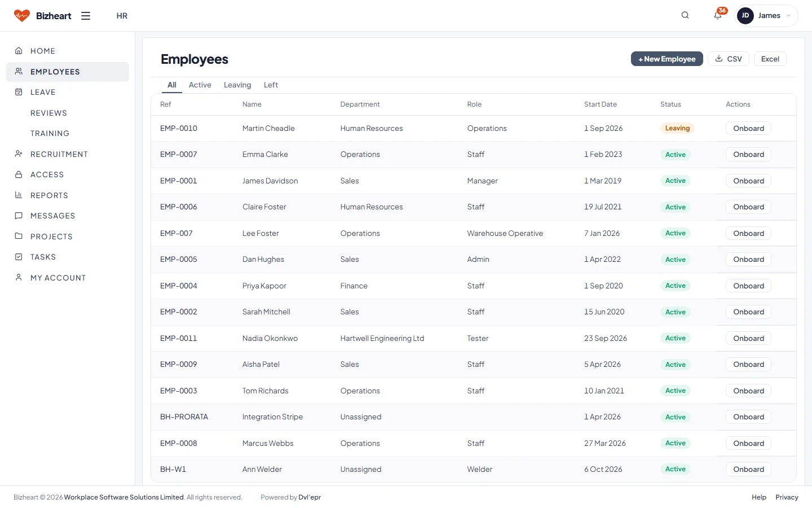The image size is (812, 508).
Task: Click the Access lock icon
Action: 19,174
